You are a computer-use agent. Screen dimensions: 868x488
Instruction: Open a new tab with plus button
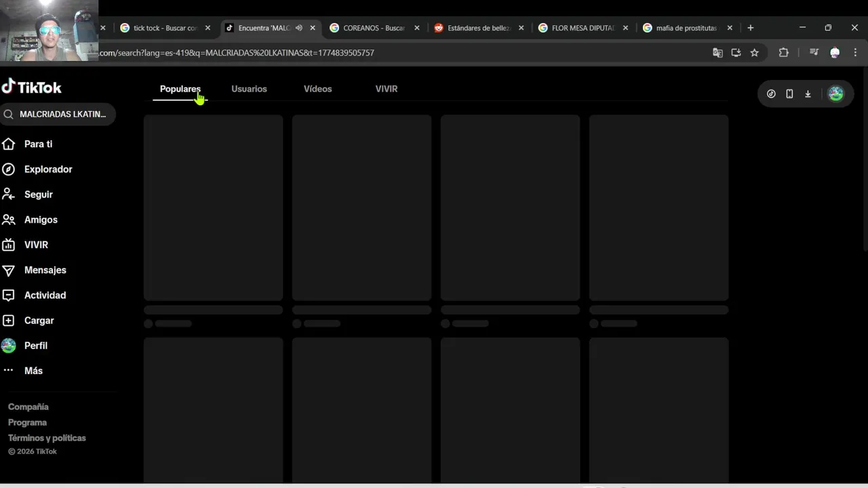pyautogui.click(x=750, y=28)
